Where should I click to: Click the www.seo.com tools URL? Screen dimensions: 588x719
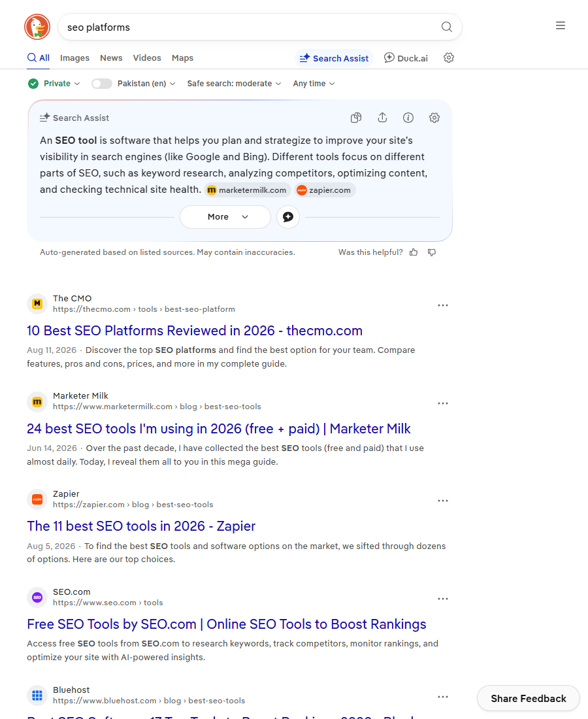(108, 603)
